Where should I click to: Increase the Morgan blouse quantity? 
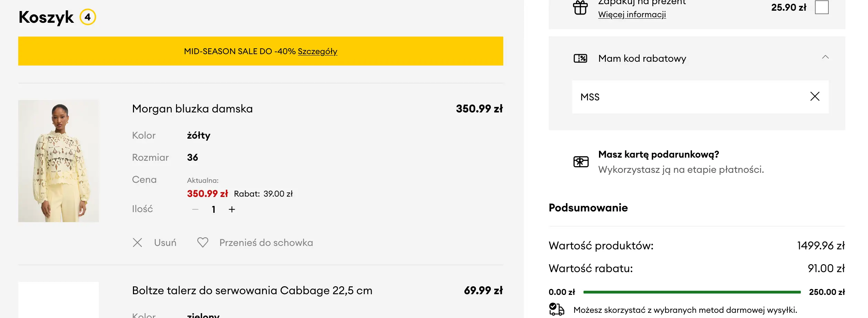[232, 209]
